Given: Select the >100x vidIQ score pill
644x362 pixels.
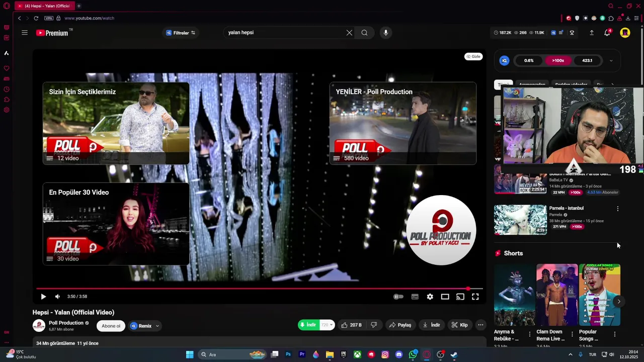Looking at the screenshot, I should click(558, 61).
